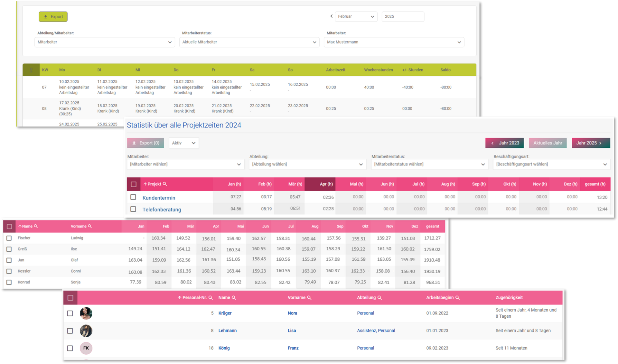
Task: Open the Telefonberatung project link
Action: [162, 210]
